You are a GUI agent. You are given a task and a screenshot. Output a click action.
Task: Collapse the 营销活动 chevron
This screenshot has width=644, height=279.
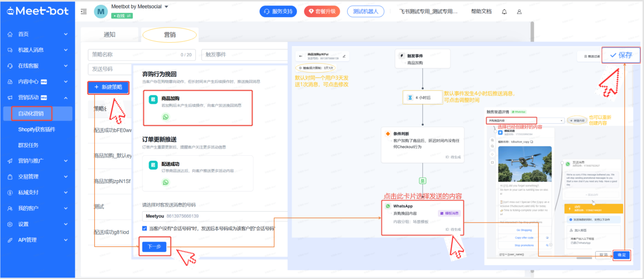[66, 98]
